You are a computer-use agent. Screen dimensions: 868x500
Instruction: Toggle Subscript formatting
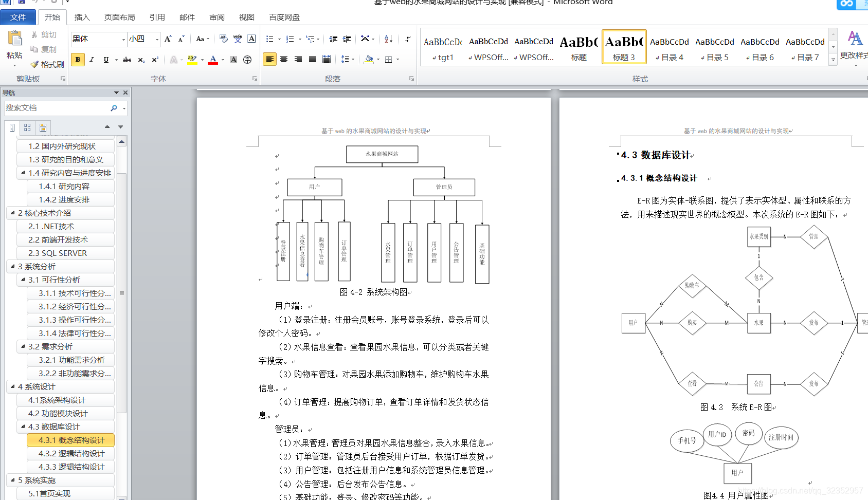coord(141,60)
